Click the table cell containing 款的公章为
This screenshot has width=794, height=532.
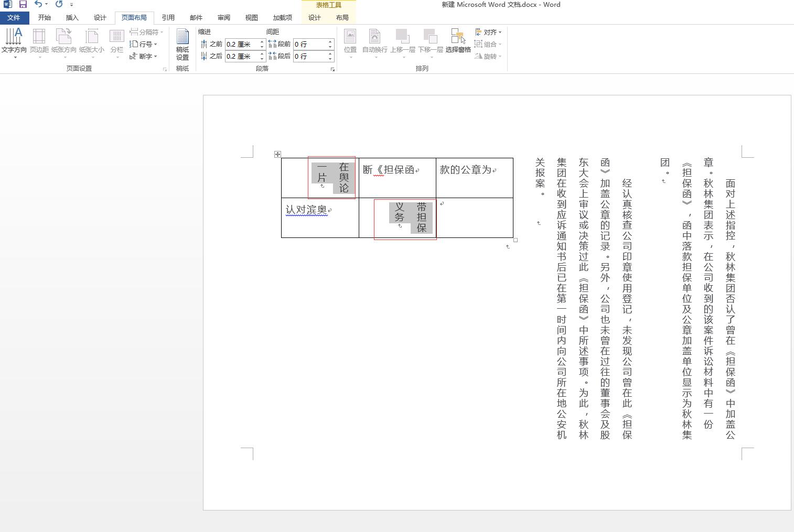(x=475, y=178)
